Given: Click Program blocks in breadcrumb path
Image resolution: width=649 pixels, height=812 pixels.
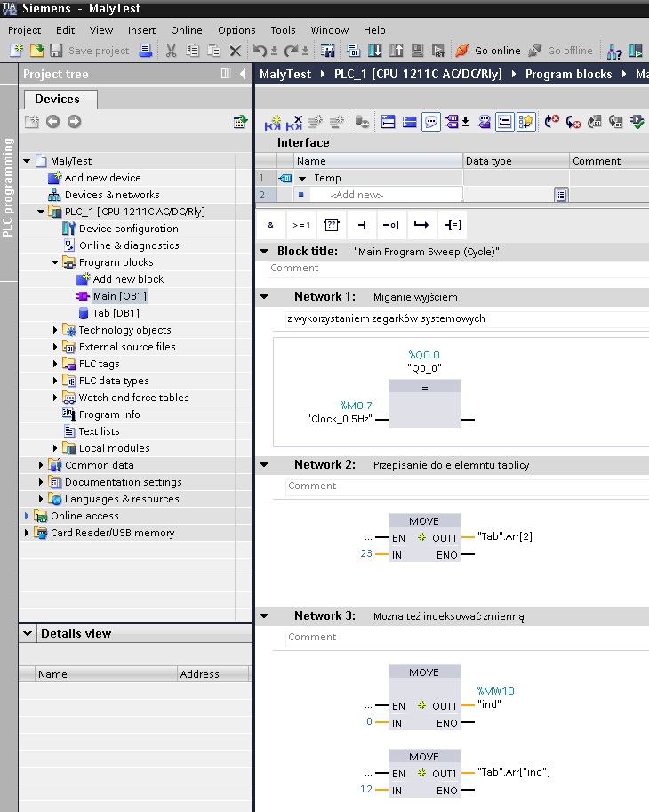Looking at the screenshot, I should pyautogui.click(x=568, y=74).
